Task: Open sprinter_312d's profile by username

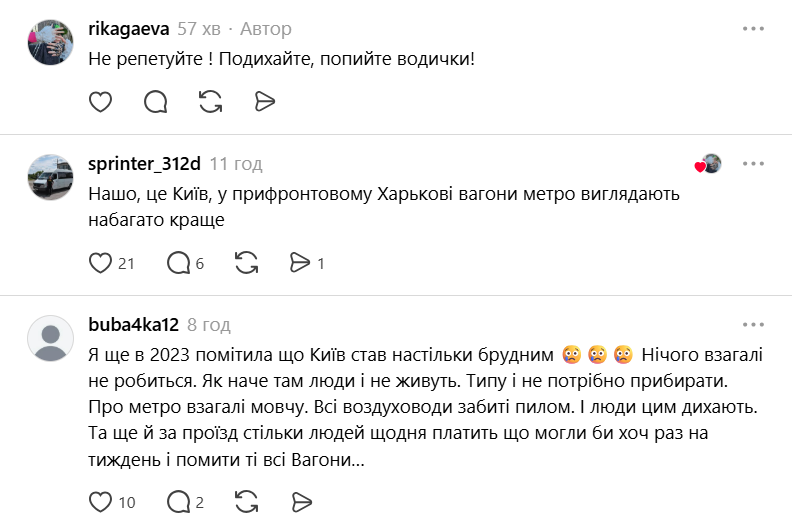Action: [x=145, y=163]
